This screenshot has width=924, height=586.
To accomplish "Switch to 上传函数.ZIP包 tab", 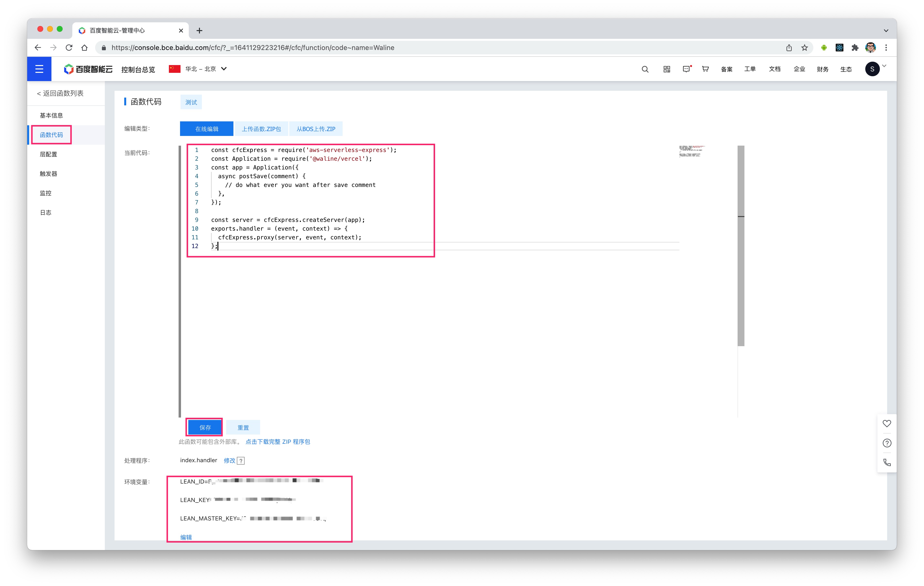I will pyautogui.click(x=261, y=129).
